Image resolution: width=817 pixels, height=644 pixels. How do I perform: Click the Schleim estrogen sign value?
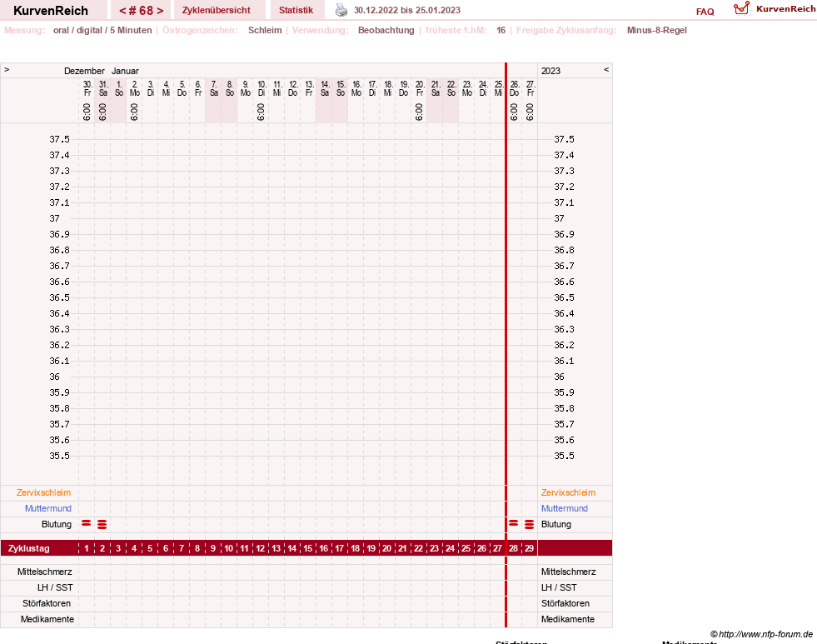tap(265, 30)
